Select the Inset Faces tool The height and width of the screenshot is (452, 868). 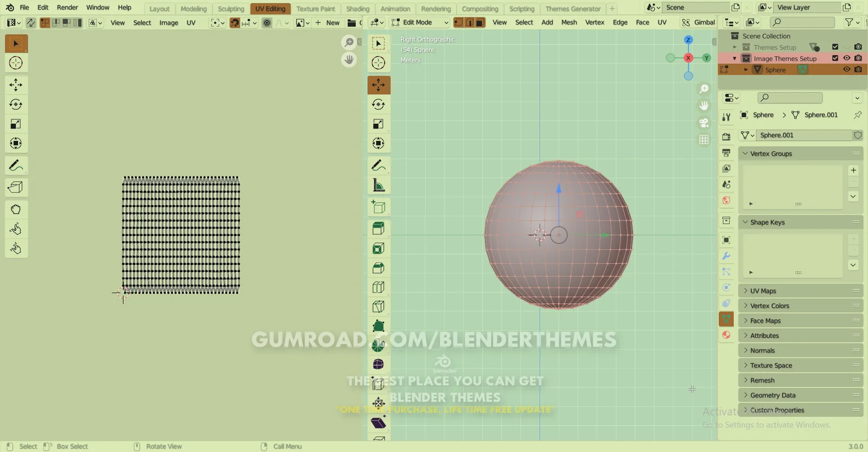point(379,248)
